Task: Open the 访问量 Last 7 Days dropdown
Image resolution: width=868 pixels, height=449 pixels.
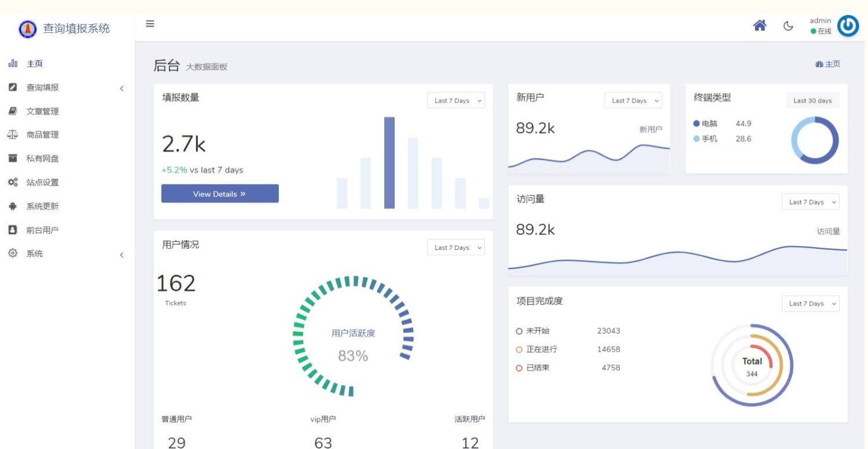Action: tap(811, 202)
